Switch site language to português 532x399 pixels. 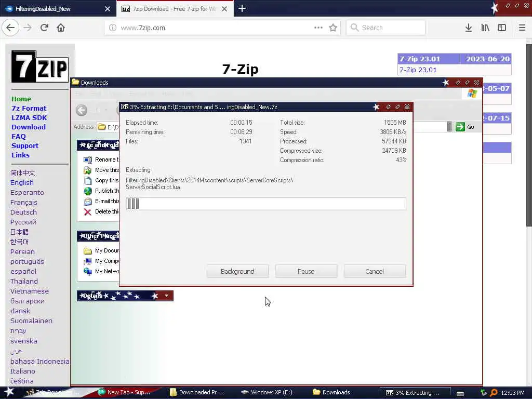click(x=27, y=262)
